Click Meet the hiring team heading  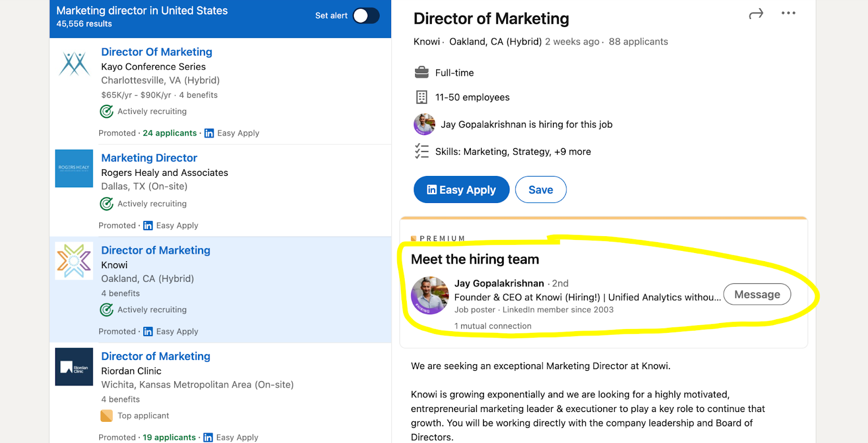[475, 260]
